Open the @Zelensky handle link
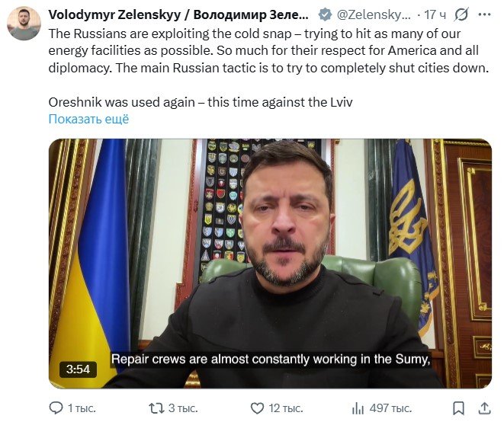Screen dimensions: 504x422 tap(375, 14)
